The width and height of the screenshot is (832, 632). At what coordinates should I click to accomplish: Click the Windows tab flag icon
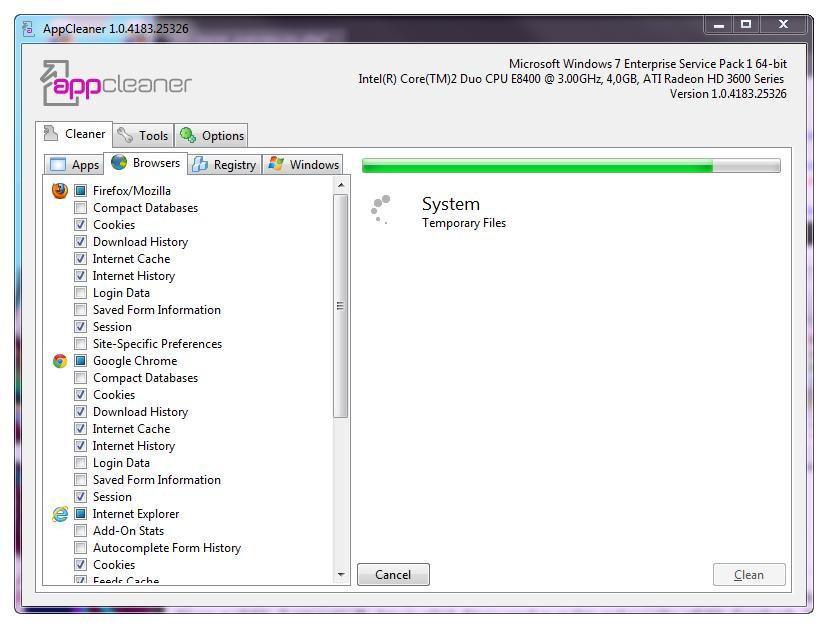click(276, 163)
